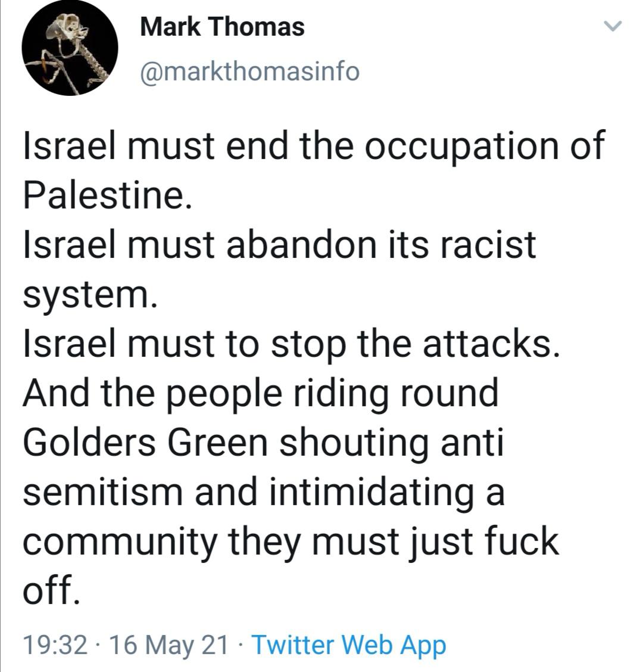Click the word 'attacks.' in the tweet
Viewport: 643px width, 672px height.
pos(500,344)
